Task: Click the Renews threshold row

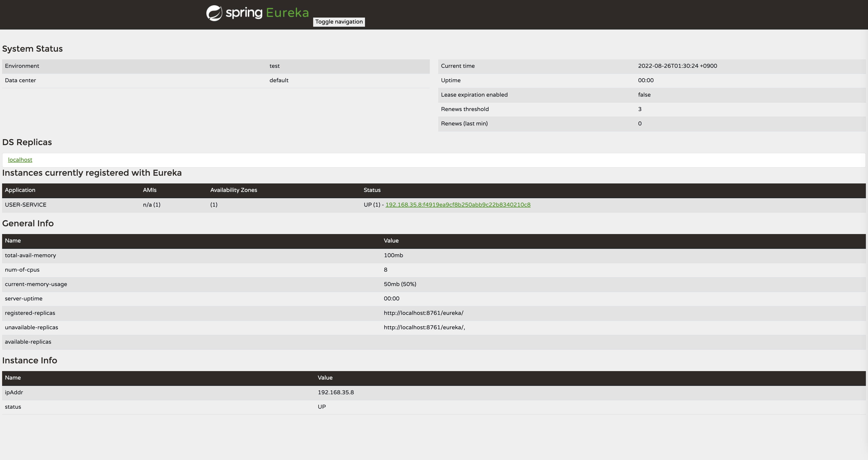Action: click(465, 109)
